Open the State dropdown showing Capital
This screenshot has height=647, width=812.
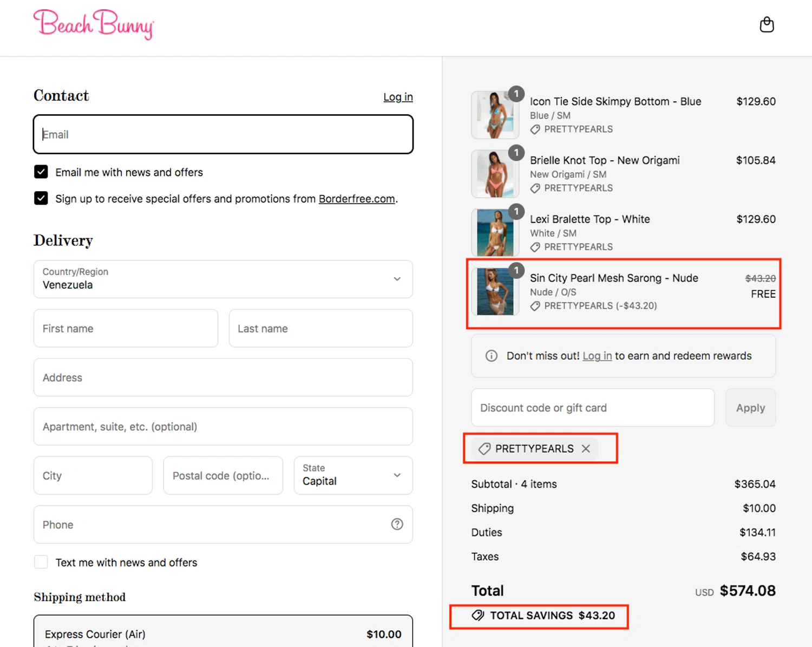point(353,475)
